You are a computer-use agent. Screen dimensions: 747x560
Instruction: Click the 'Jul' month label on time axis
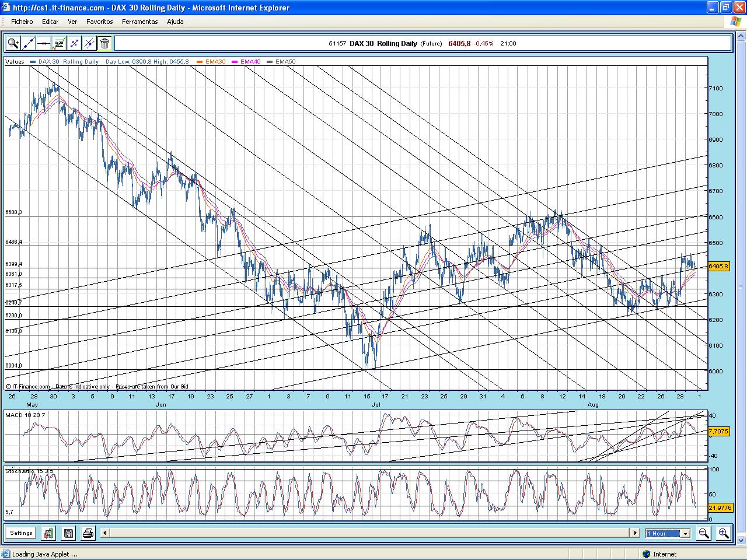tap(376, 404)
